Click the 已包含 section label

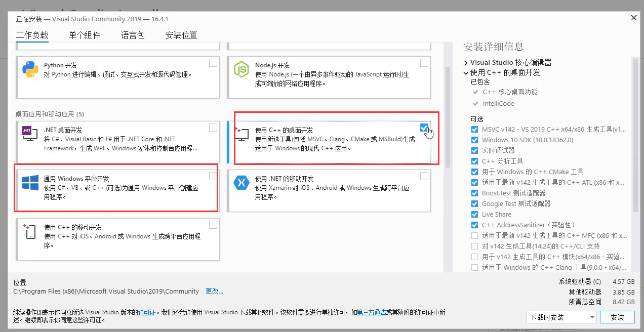(480, 81)
